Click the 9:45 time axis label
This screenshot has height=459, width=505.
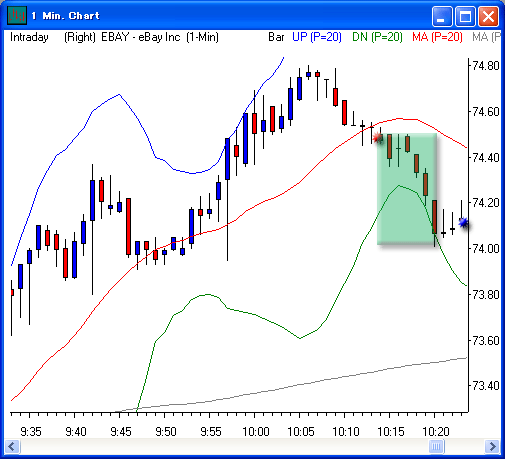[x=121, y=432]
